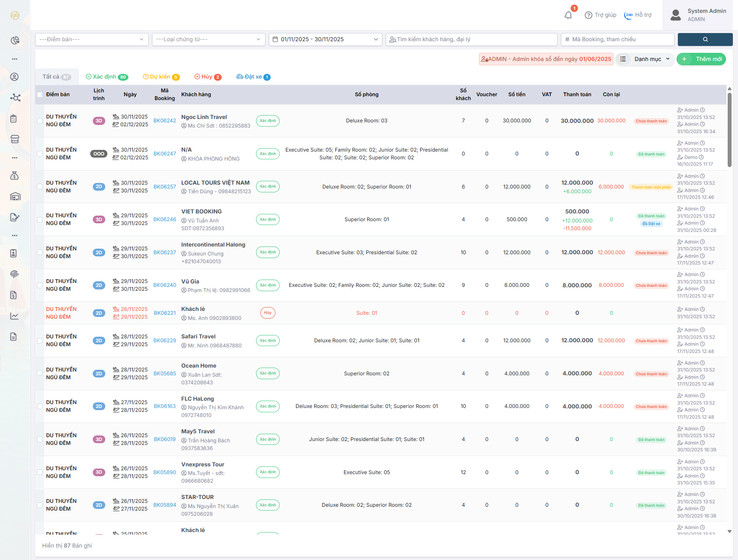738x560 pixels.
Task: Open the money bag finance sidebar icon
Action: pyautogui.click(x=15, y=176)
